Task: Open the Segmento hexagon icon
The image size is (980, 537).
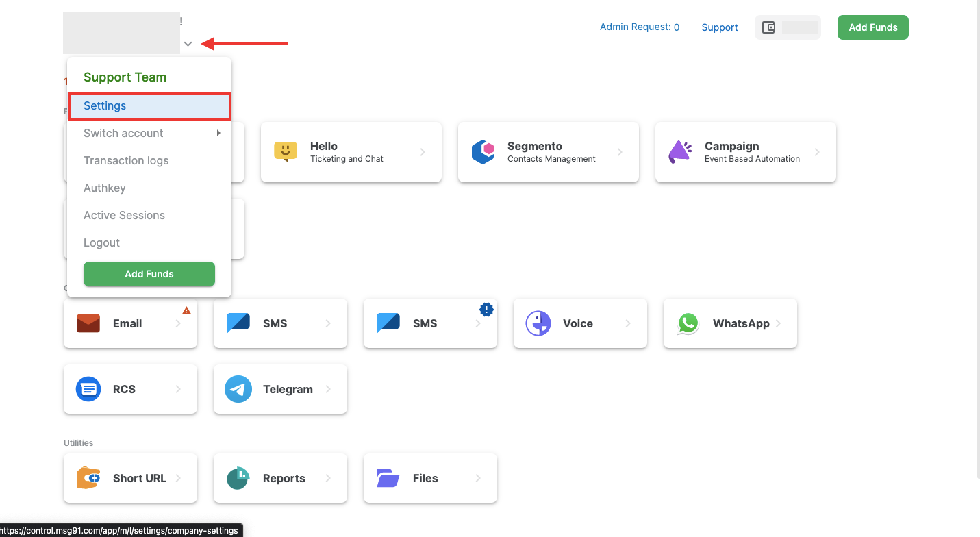Action: click(x=483, y=151)
